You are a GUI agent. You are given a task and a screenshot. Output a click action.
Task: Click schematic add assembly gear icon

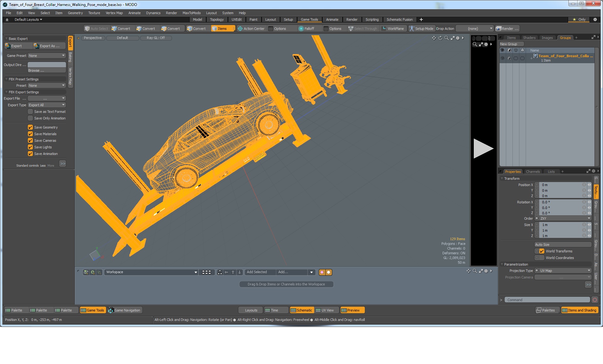coord(92,272)
